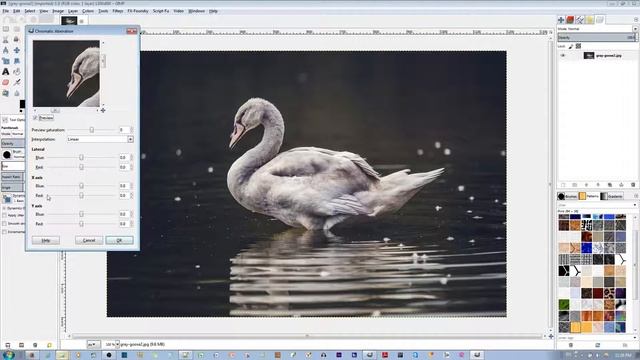Image resolution: width=640 pixels, height=360 pixels.
Task: Open the Select menu
Action: coord(30,11)
